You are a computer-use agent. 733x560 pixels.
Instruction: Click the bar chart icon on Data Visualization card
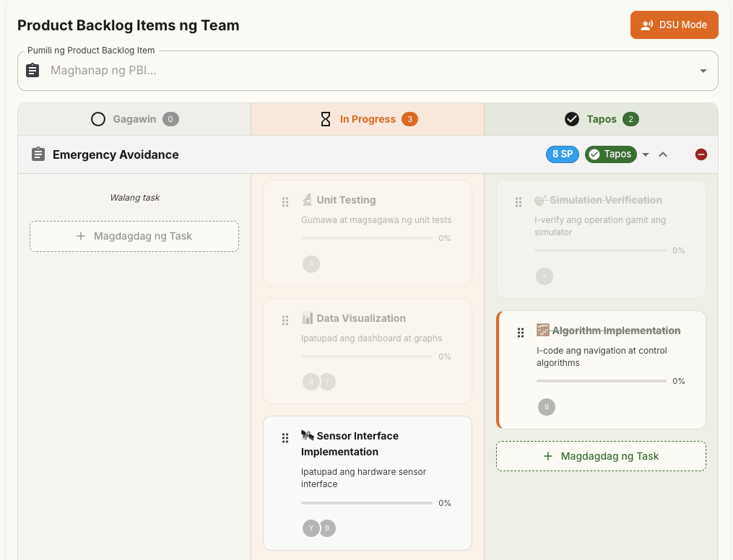(308, 318)
